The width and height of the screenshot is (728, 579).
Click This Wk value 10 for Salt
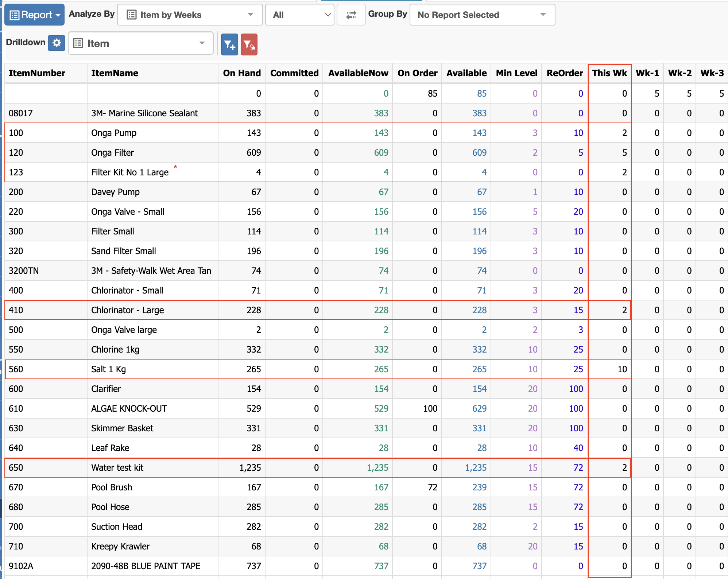pos(622,369)
